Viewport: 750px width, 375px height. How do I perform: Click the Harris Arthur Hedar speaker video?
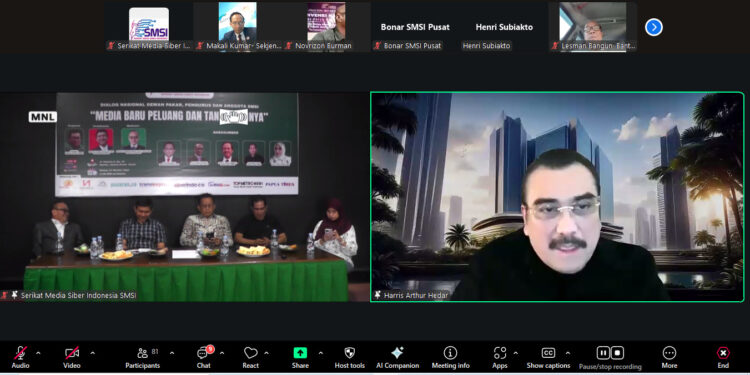point(557,197)
